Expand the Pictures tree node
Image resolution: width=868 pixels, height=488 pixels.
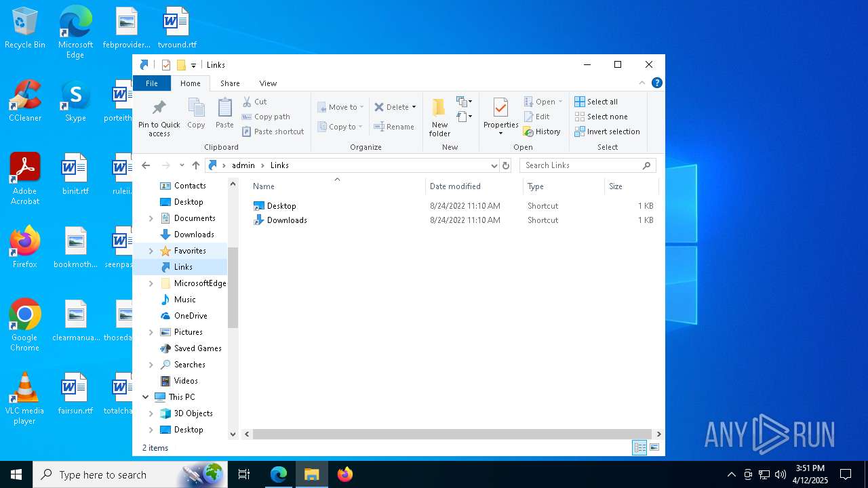click(151, 332)
